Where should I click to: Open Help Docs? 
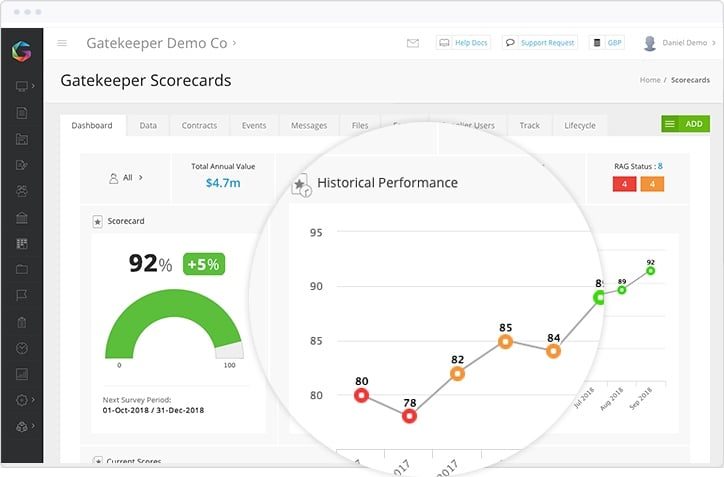click(463, 42)
